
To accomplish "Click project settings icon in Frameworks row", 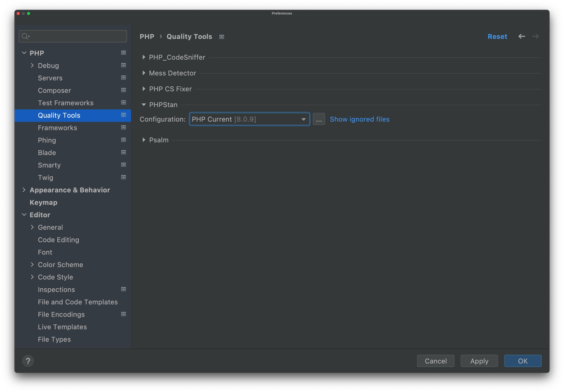I will click(x=123, y=127).
